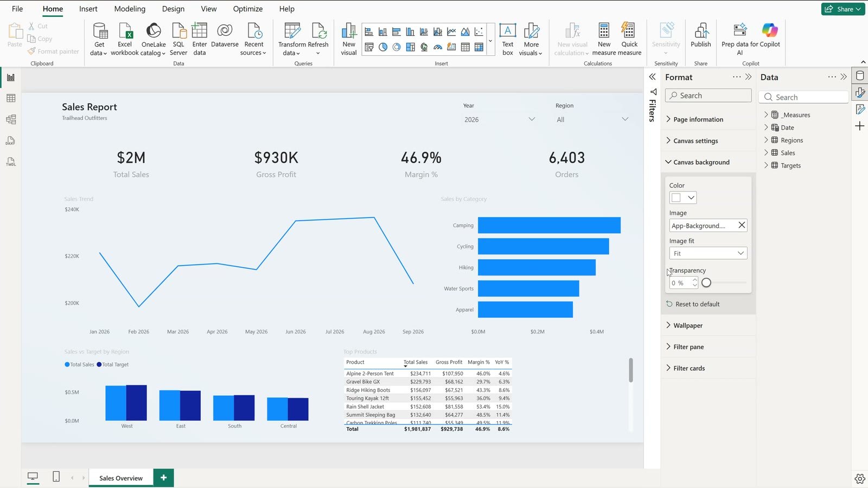Insert a New visual
The width and height of the screenshot is (868, 488).
click(x=349, y=39)
